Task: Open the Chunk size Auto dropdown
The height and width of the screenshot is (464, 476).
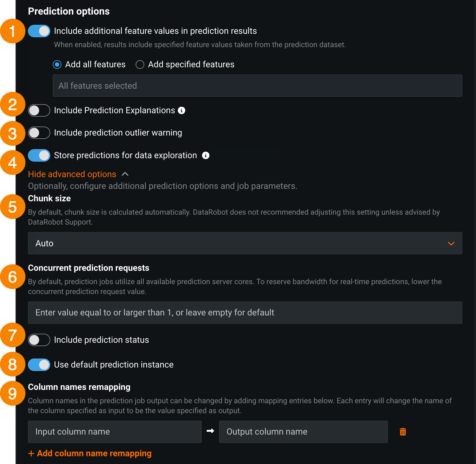Action: [245, 243]
